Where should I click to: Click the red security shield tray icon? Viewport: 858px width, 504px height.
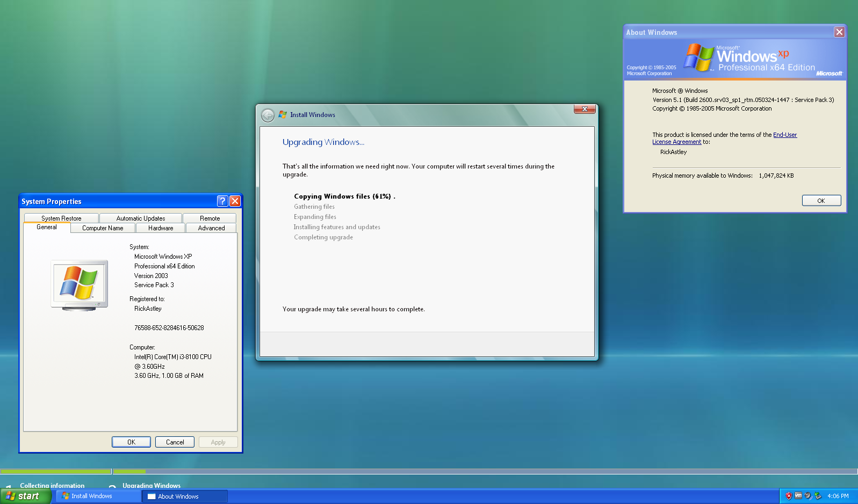789,496
